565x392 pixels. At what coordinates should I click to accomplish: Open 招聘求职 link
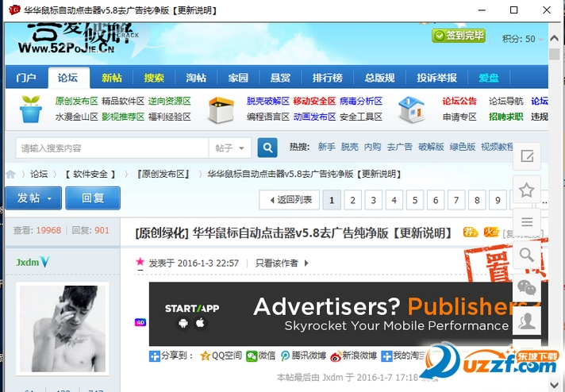506,117
